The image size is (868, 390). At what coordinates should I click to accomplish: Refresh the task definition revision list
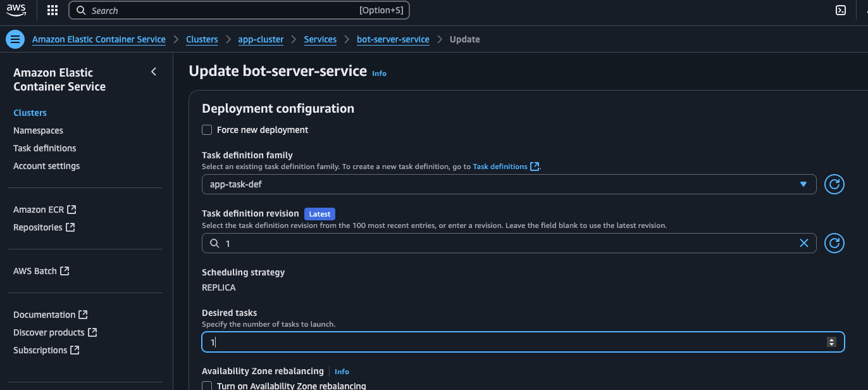click(x=834, y=243)
